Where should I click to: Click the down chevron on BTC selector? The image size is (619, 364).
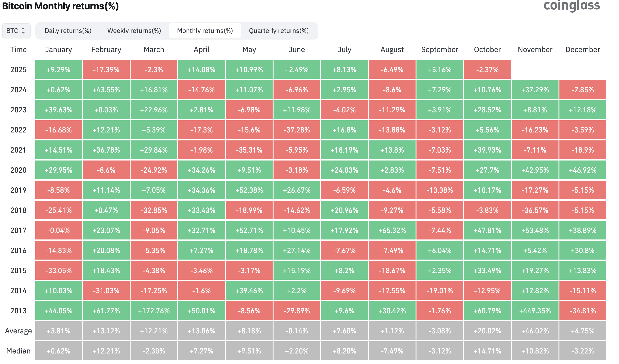[x=24, y=32]
